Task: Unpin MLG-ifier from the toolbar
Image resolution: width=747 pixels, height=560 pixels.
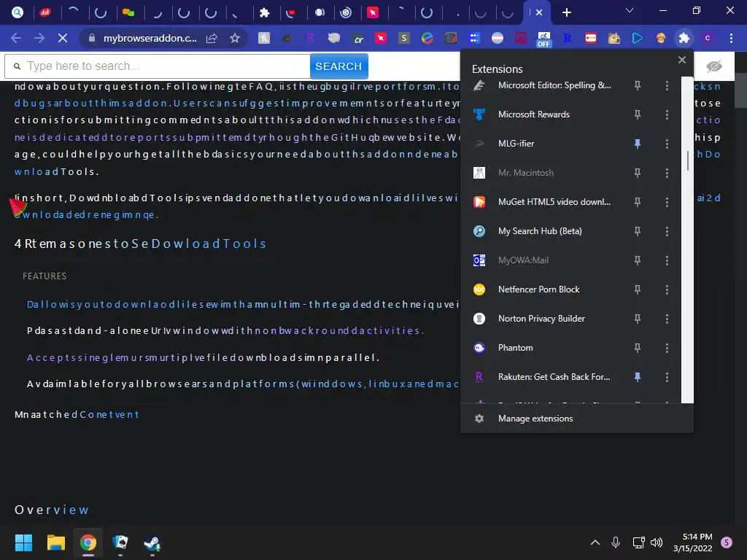Action: (x=638, y=144)
